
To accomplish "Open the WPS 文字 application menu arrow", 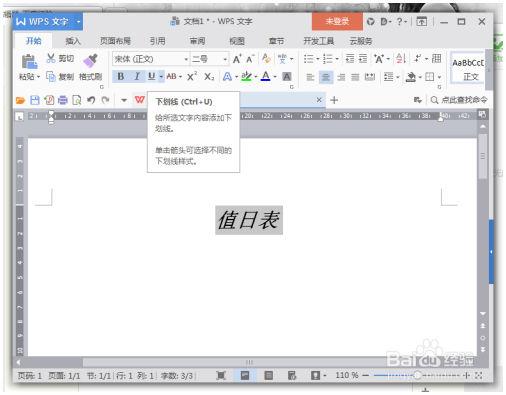I will [78, 22].
